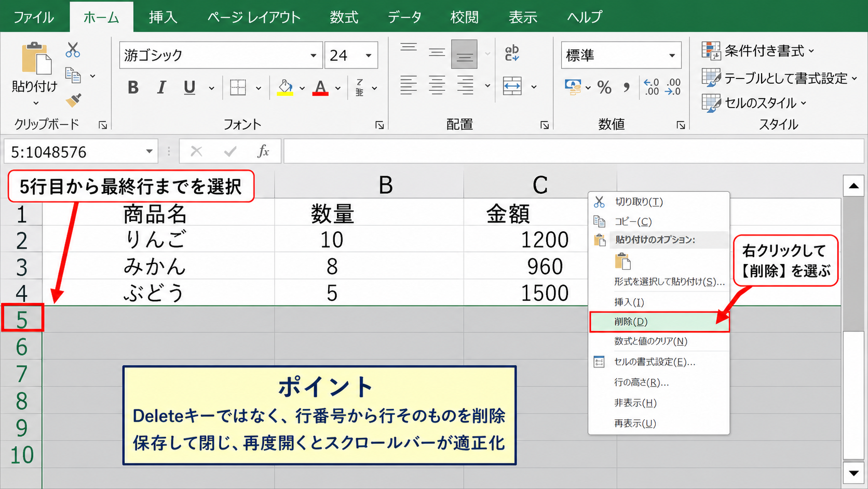Select the Format Painter brush icon
Image resolution: width=868 pixels, height=489 pixels.
(x=73, y=100)
